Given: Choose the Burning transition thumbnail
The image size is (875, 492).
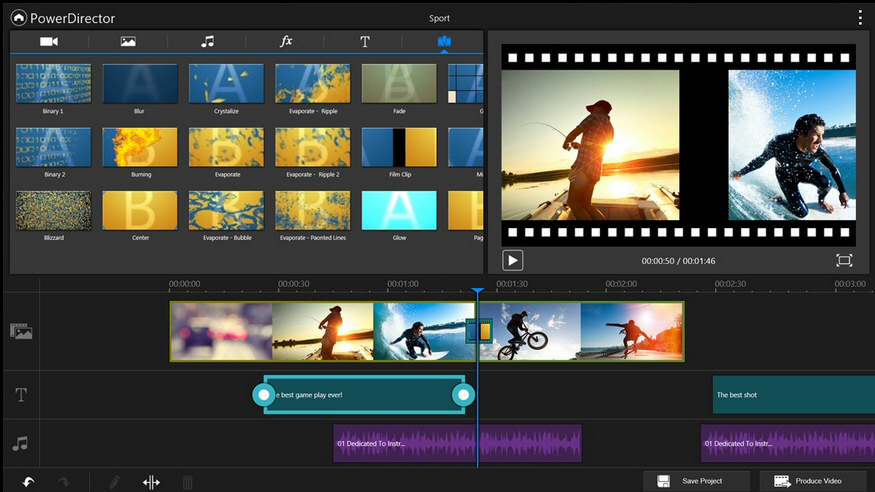Looking at the screenshot, I should [x=140, y=147].
